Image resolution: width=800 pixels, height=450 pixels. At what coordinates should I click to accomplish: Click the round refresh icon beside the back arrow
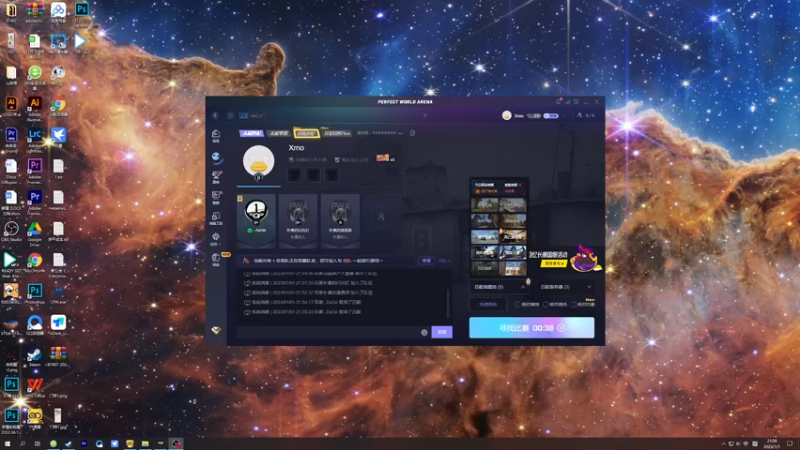point(230,115)
